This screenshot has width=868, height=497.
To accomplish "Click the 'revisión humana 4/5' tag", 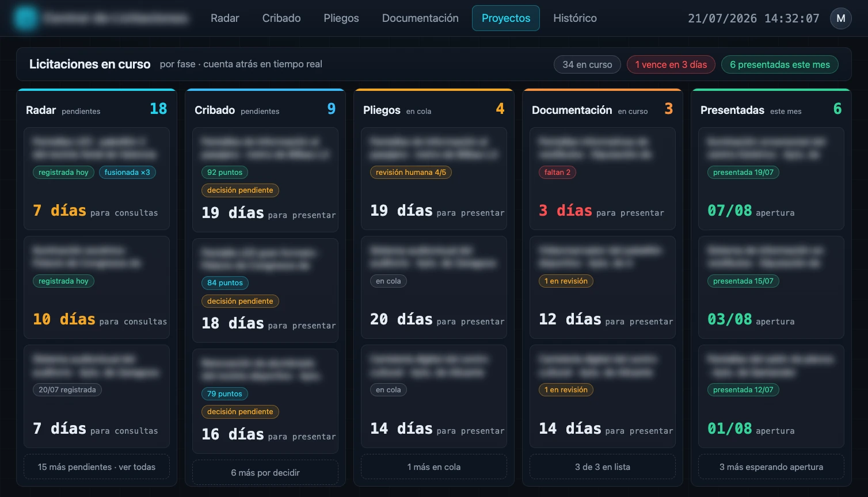I will tap(411, 172).
